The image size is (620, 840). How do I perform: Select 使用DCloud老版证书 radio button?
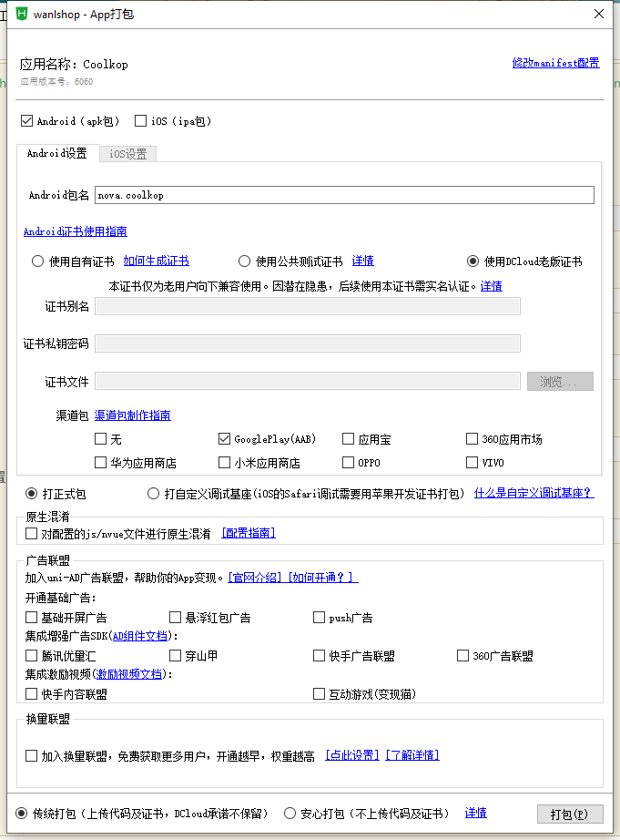(473, 261)
